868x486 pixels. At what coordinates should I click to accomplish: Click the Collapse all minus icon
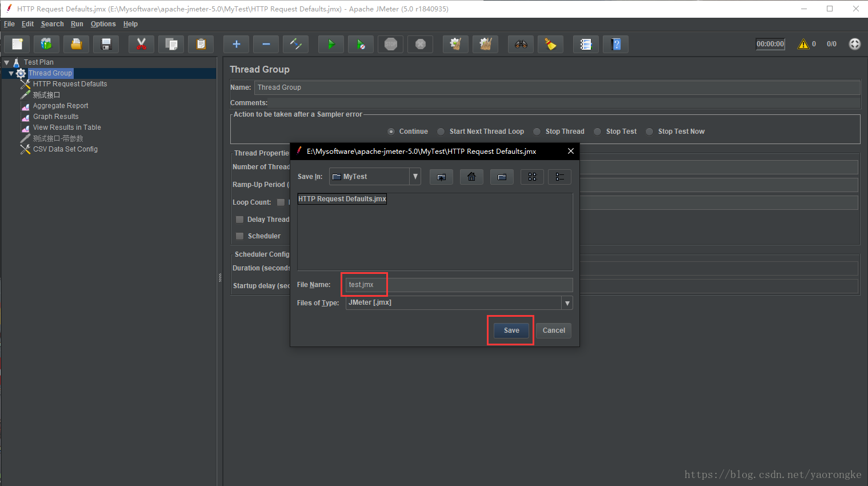point(266,44)
